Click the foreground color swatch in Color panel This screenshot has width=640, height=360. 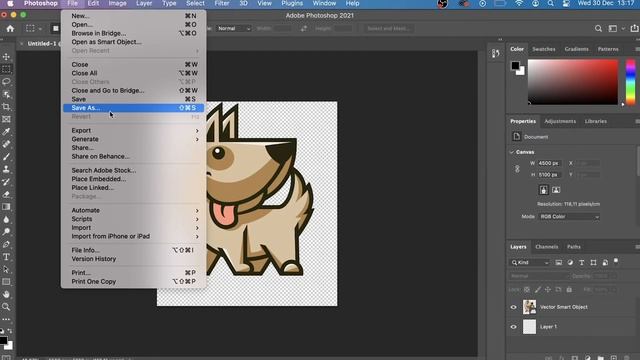point(516,65)
